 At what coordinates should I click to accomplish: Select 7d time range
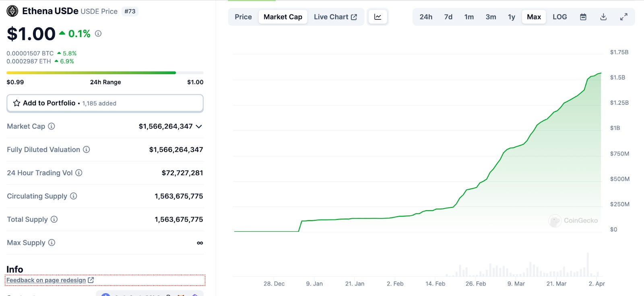tap(448, 17)
